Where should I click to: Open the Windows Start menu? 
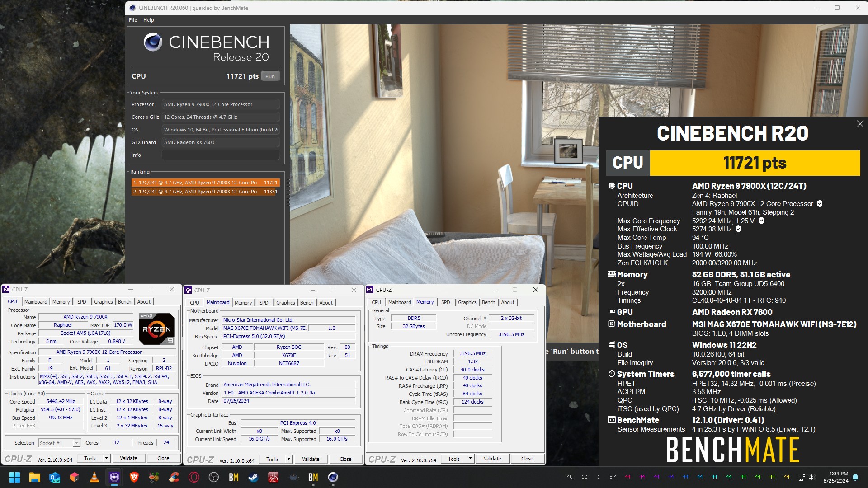(14, 477)
